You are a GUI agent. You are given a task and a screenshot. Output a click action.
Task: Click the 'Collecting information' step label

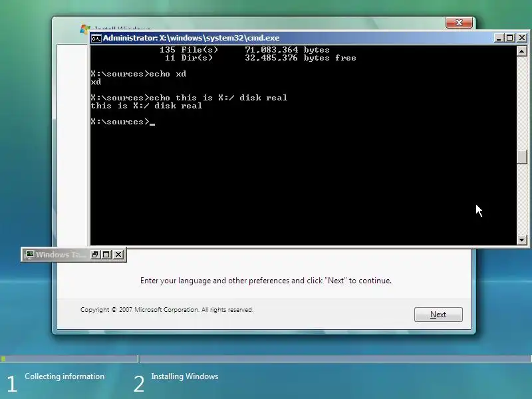pyautogui.click(x=65, y=376)
